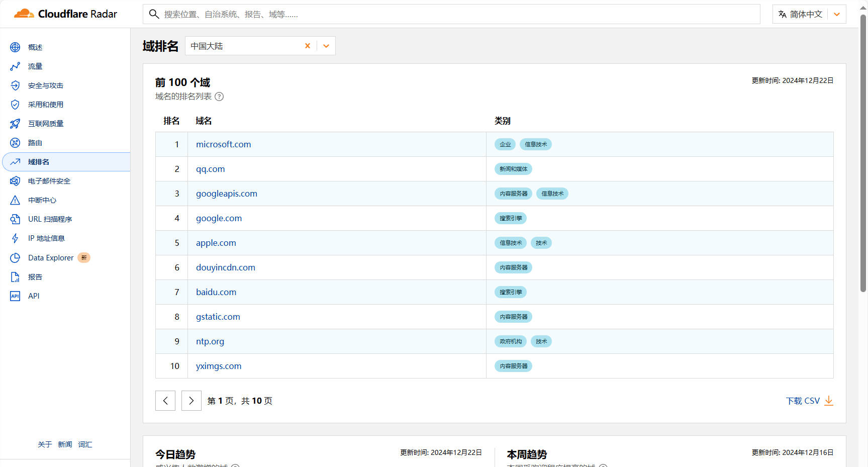Click the search magnifier icon
Viewport: 868px width, 467px height.
click(x=154, y=14)
